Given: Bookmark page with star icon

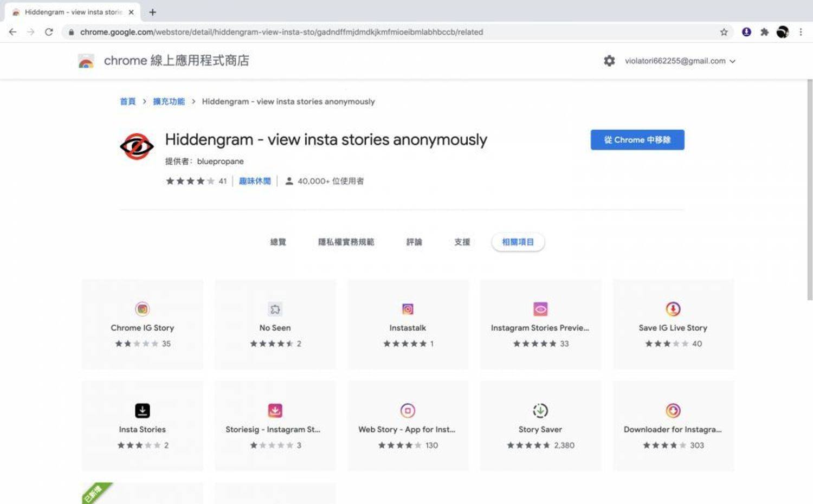Looking at the screenshot, I should pyautogui.click(x=724, y=32).
